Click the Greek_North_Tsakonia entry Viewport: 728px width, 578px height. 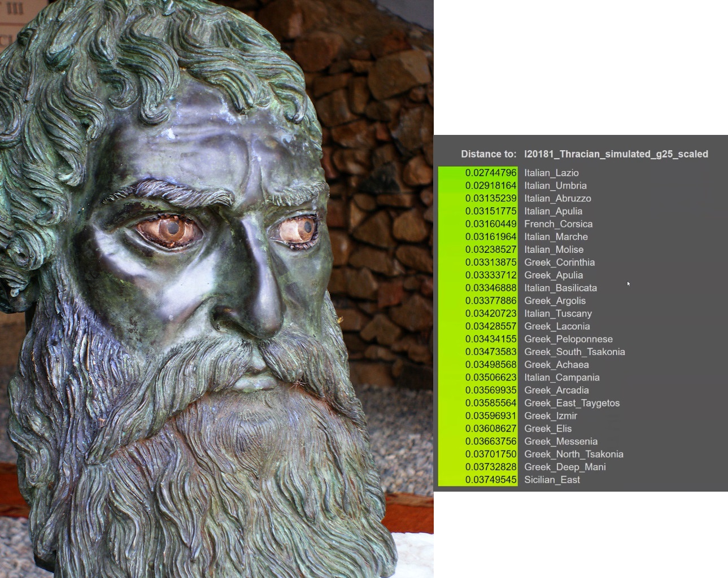574,454
